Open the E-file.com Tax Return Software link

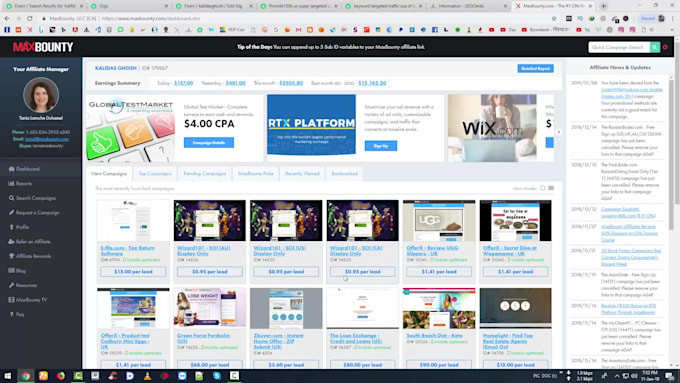(128, 251)
